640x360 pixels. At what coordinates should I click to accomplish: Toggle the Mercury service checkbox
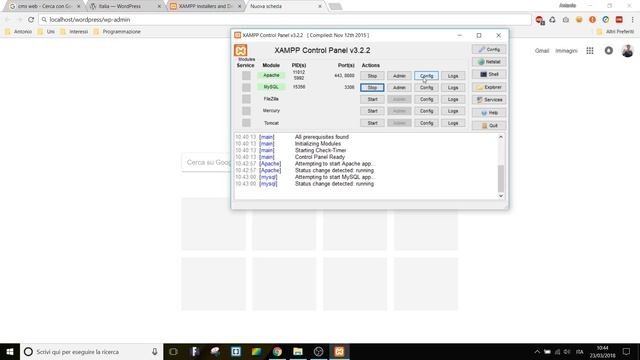pyautogui.click(x=246, y=111)
